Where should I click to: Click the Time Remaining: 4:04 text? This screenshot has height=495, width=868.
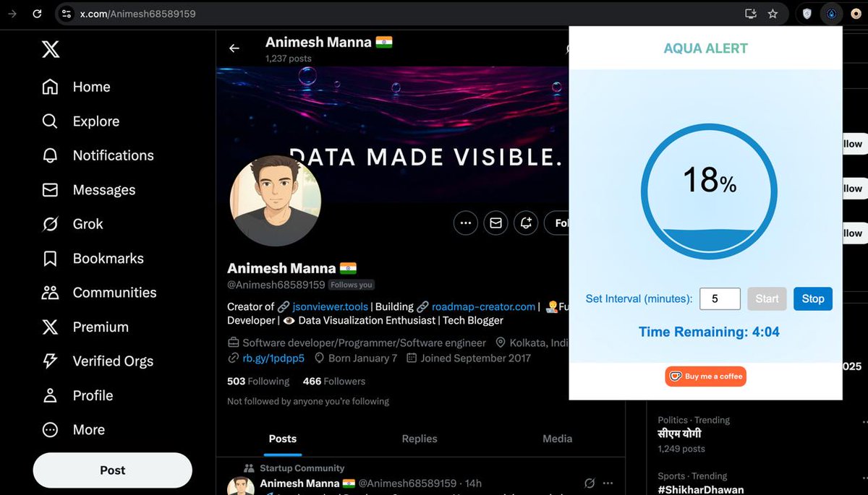pos(708,332)
